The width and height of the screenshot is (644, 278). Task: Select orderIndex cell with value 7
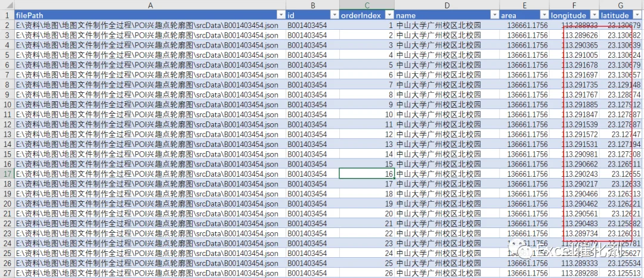(x=367, y=85)
